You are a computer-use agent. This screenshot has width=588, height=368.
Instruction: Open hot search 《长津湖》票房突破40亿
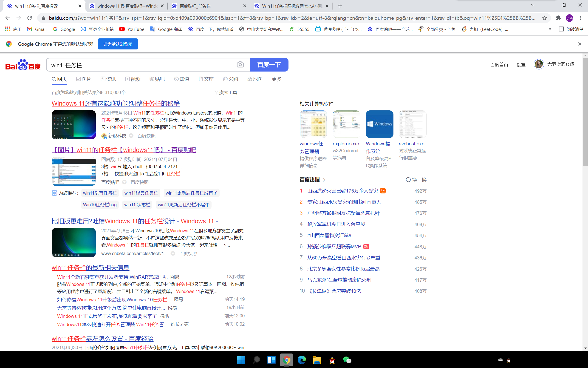pos(334,291)
